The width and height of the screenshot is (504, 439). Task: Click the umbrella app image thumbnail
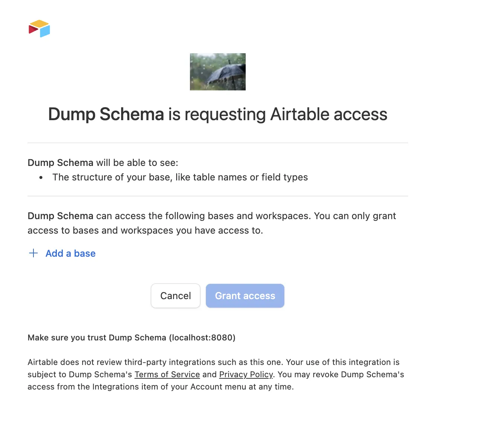217,72
